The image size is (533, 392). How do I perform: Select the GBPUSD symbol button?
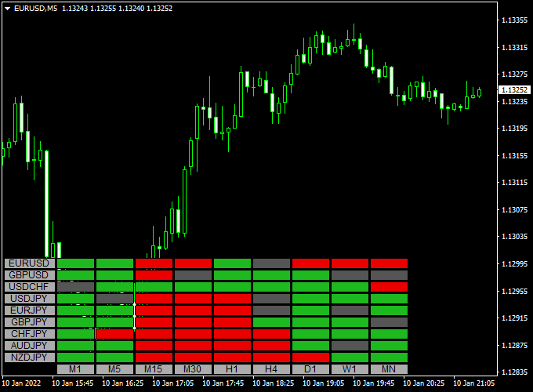[x=30, y=275]
